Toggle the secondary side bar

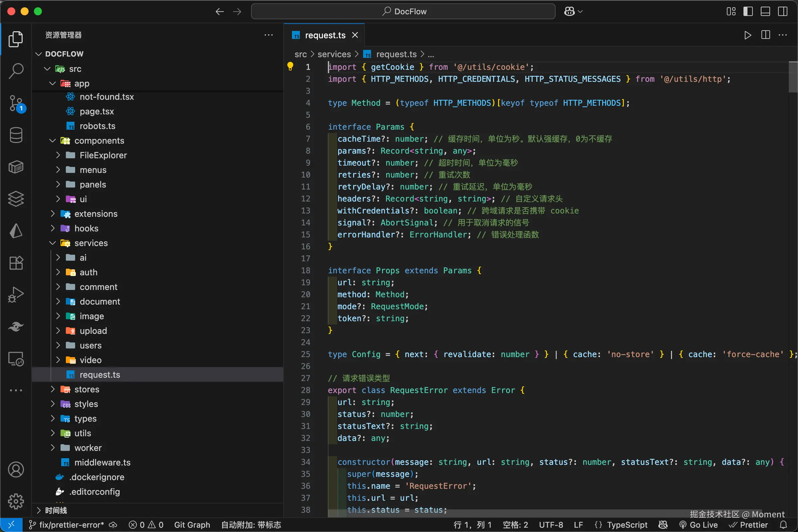pos(783,12)
